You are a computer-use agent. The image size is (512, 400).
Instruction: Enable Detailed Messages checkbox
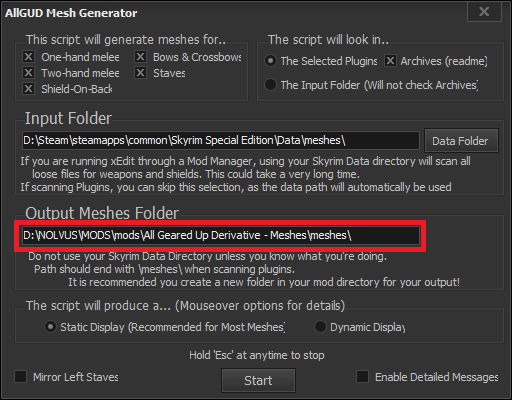(363, 377)
